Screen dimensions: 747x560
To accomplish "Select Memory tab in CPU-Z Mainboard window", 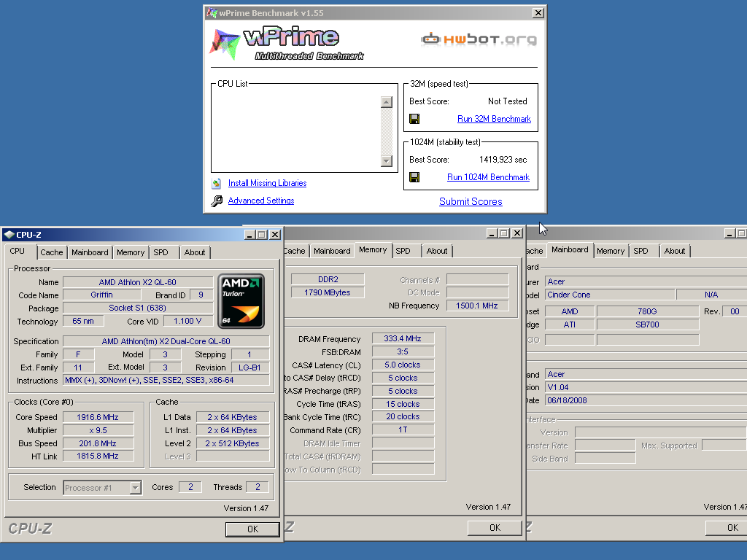I will click(611, 251).
